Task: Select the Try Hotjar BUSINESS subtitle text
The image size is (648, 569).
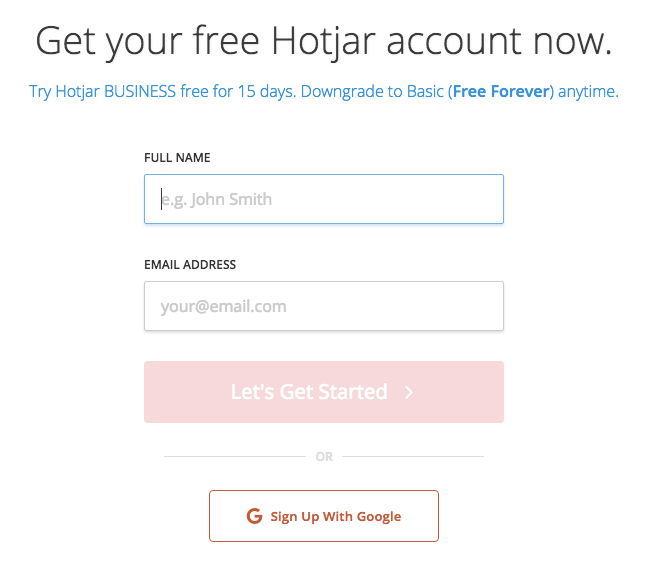Action: pyautogui.click(x=324, y=92)
